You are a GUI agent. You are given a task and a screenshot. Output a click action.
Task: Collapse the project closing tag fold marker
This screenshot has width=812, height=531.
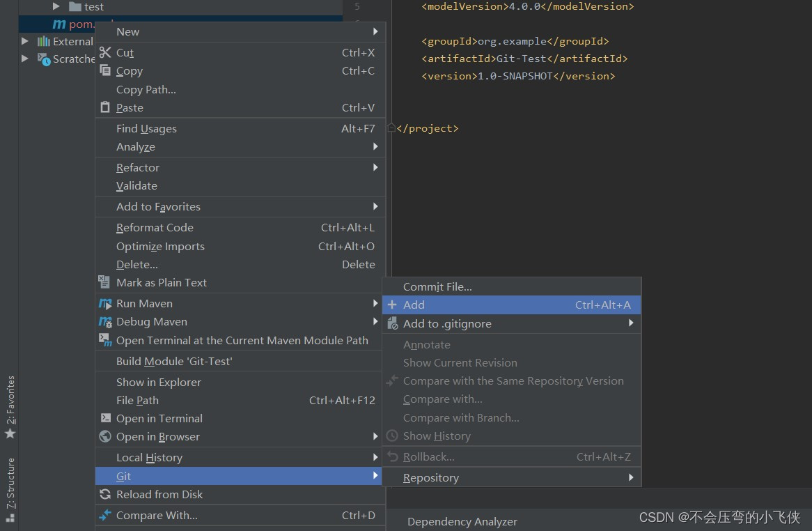click(391, 128)
